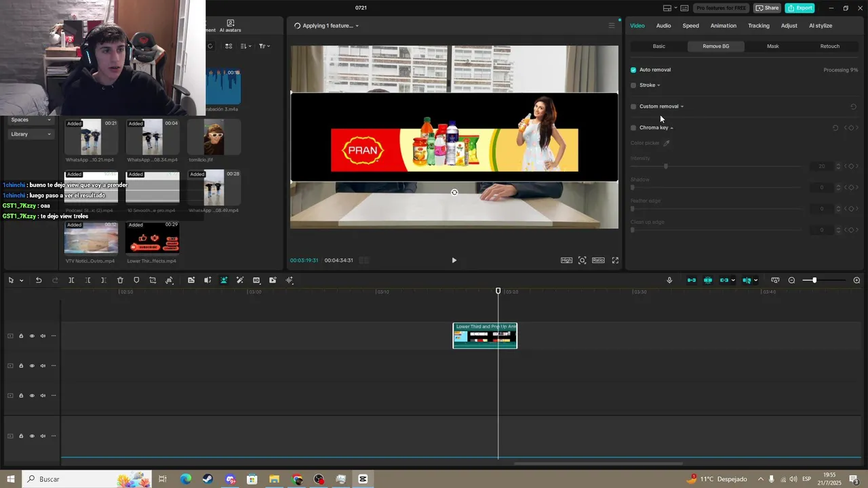Open Windows Start menu
The width and height of the screenshot is (868, 488).
(x=11, y=479)
